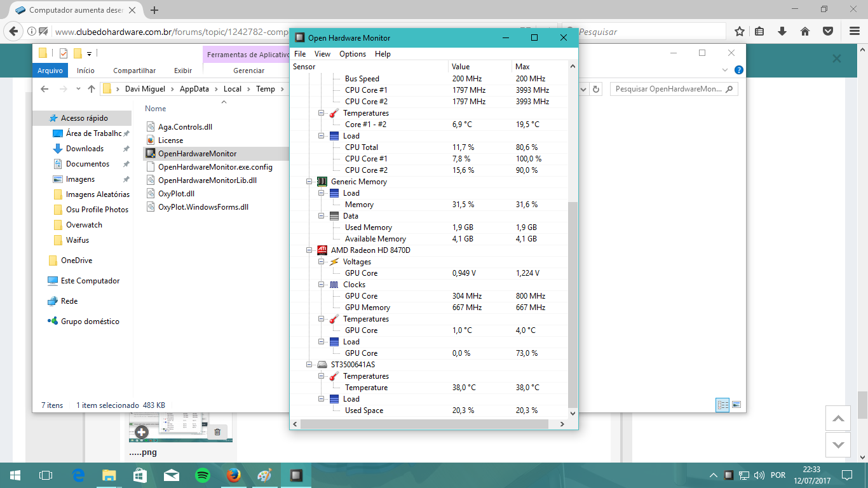Go to Firefox home page icon
868x488 pixels.
[805, 31]
